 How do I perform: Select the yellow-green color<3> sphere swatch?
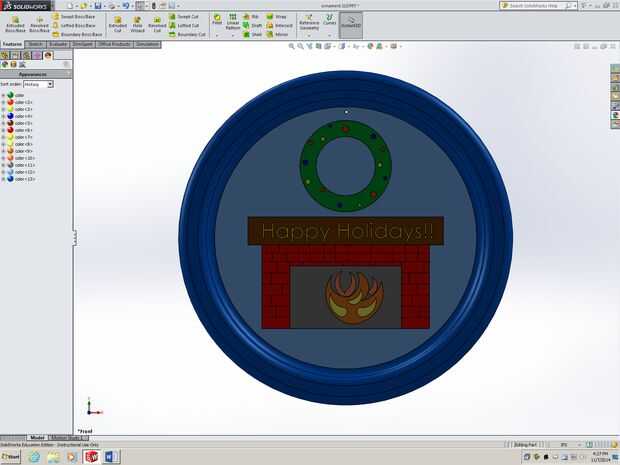click(x=11, y=109)
